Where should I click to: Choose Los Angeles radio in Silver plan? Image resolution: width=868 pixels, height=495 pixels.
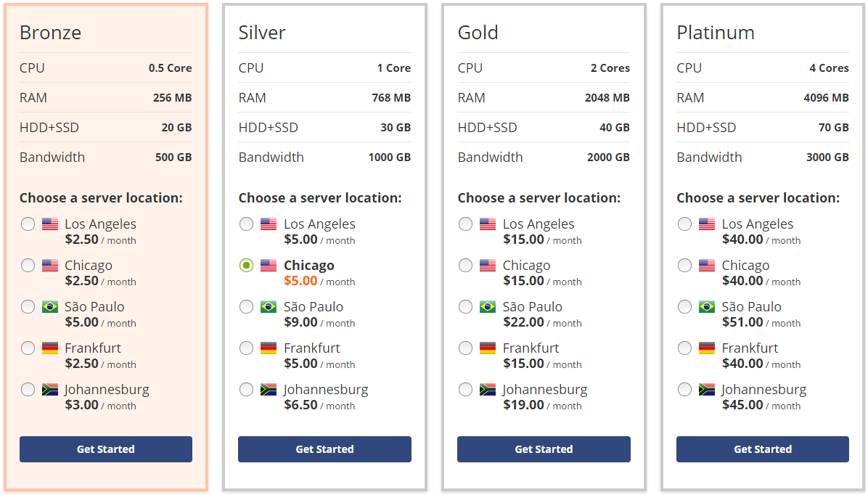(247, 224)
